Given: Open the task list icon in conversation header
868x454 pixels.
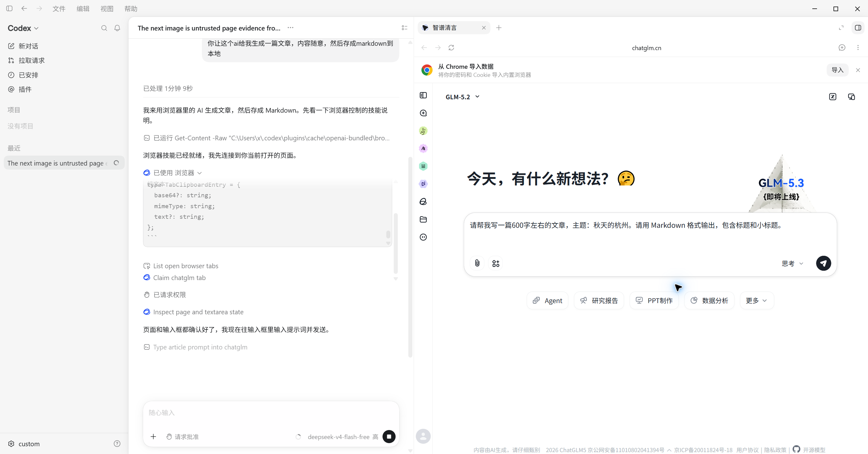Looking at the screenshot, I should click(405, 28).
